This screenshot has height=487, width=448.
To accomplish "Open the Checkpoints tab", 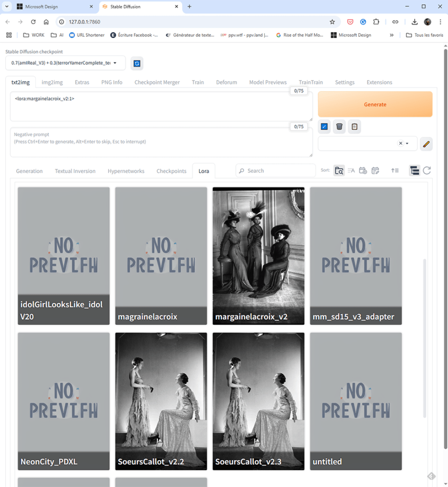I will pyautogui.click(x=171, y=171).
